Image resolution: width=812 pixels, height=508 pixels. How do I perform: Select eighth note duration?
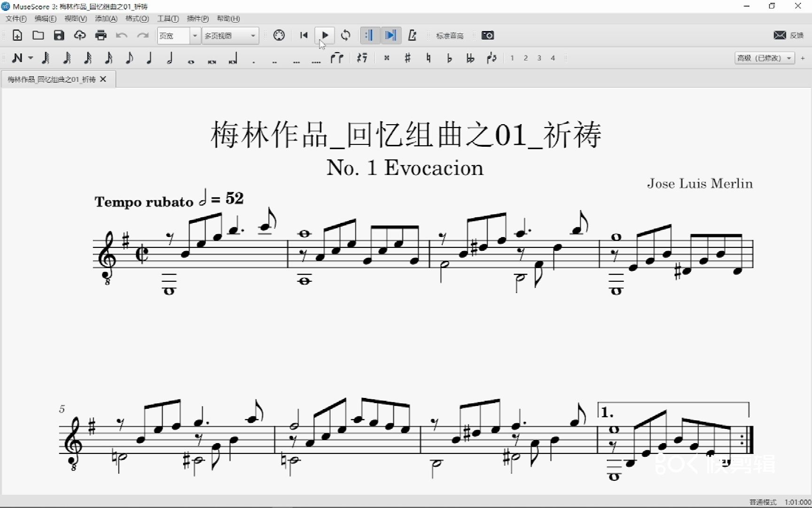click(129, 58)
